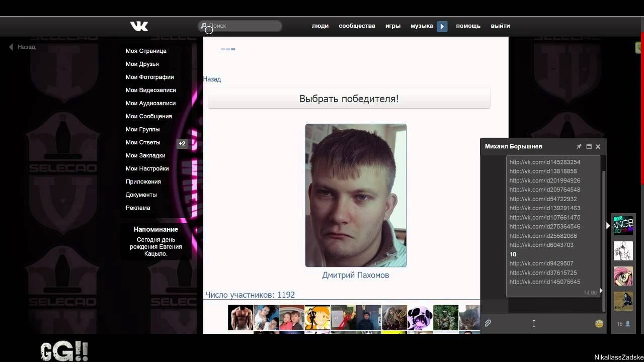Image resolution: width=644 pixels, height=362 pixels.
Task: Click the soldier camouflage participant thumbnail
Action: 446,318
